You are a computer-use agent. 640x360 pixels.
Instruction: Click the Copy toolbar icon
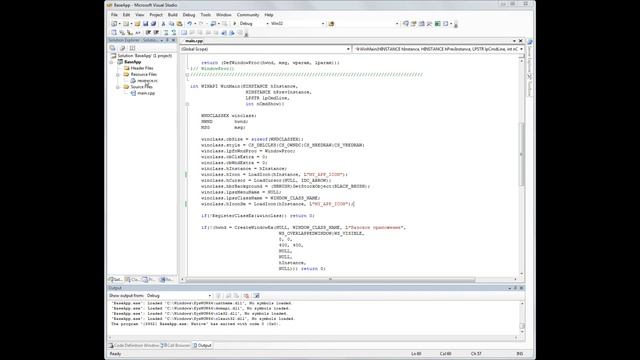pos(171,24)
